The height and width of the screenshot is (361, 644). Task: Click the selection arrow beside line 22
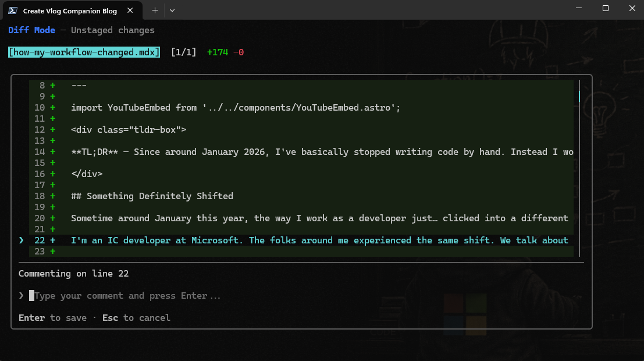pos(22,240)
